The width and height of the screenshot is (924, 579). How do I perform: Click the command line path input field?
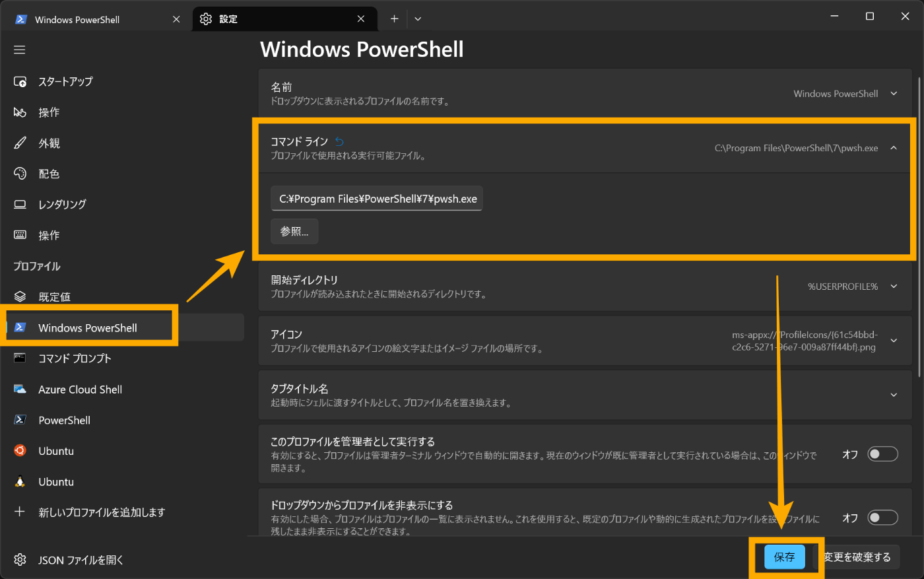pyautogui.click(x=377, y=199)
